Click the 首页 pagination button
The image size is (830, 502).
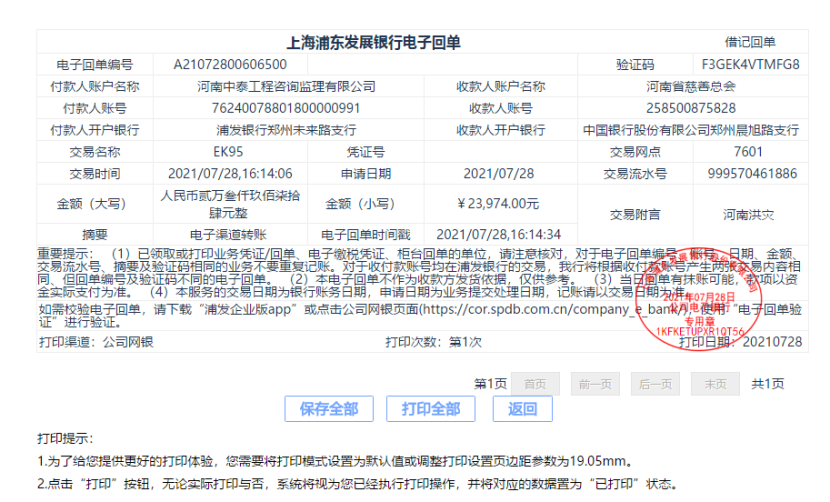(x=535, y=384)
